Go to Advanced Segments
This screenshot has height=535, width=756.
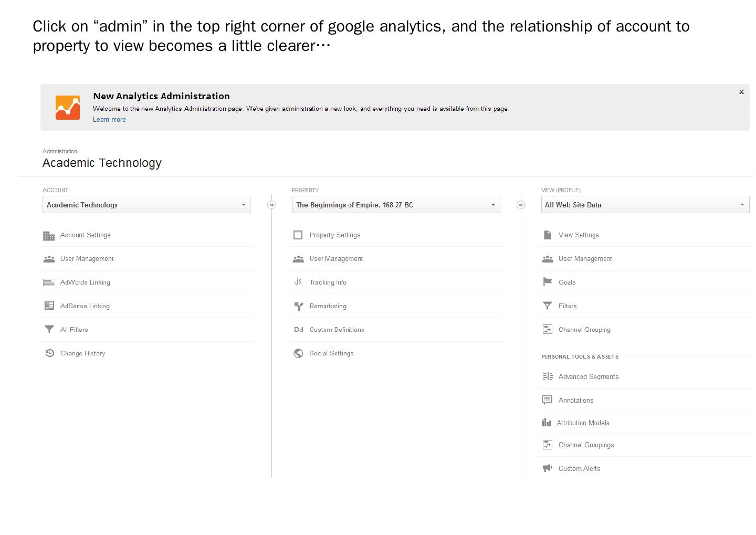pos(588,377)
